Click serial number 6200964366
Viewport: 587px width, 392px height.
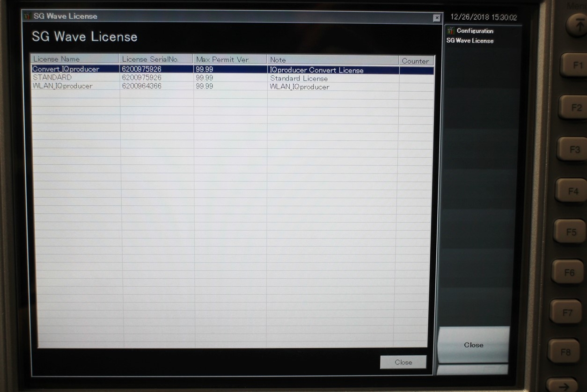point(141,86)
